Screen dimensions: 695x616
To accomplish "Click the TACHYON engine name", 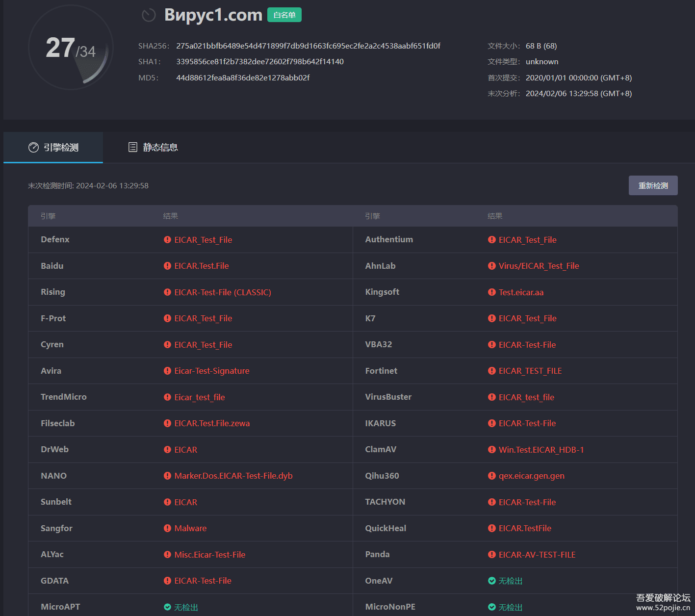I will coord(385,502).
